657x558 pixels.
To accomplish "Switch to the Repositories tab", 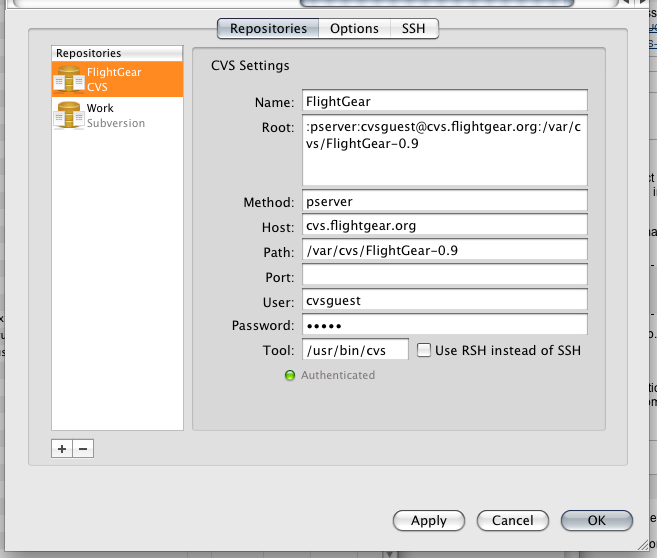I will [x=267, y=29].
